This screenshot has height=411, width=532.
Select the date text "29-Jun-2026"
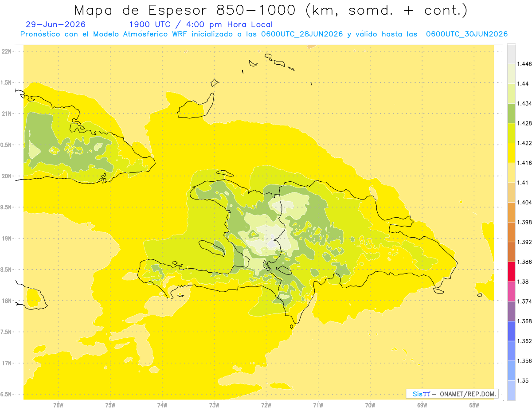[56, 25]
